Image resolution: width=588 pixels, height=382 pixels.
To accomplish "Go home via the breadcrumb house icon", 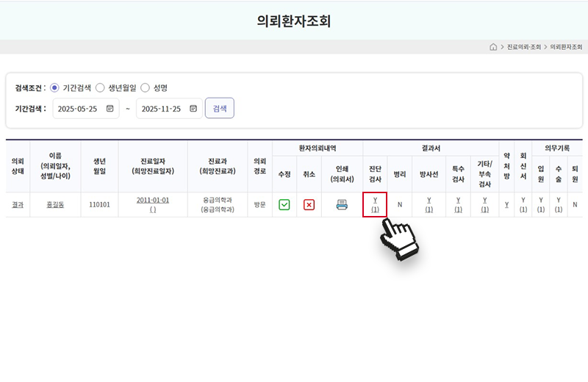I will (x=493, y=47).
